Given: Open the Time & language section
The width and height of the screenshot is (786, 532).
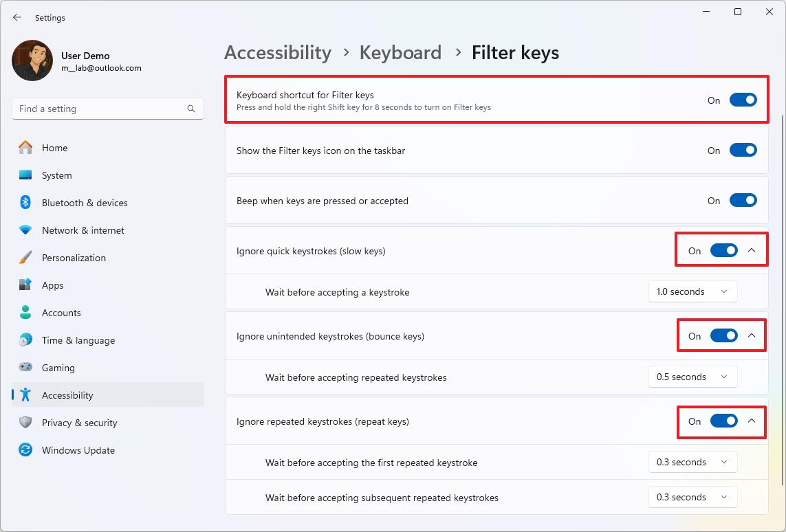Looking at the screenshot, I should [x=78, y=340].
